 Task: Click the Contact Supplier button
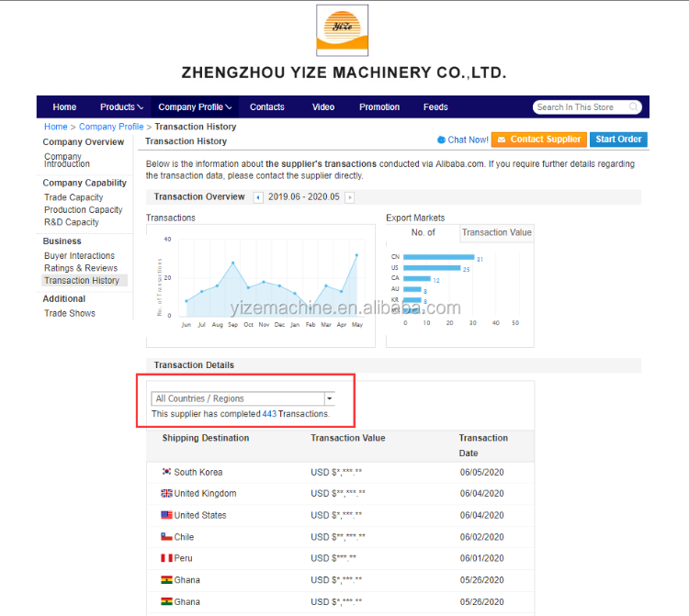[538, 140]
